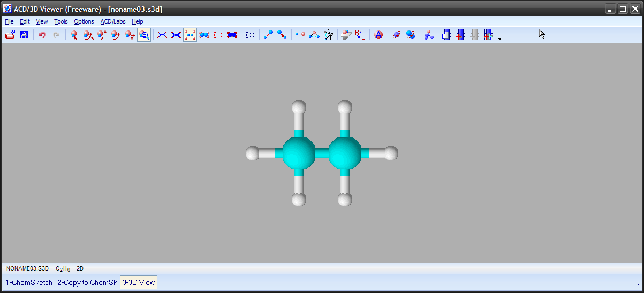Open the ACD/Labs menu
Screen dimensions: 644x293
click(x=113, y=21)
